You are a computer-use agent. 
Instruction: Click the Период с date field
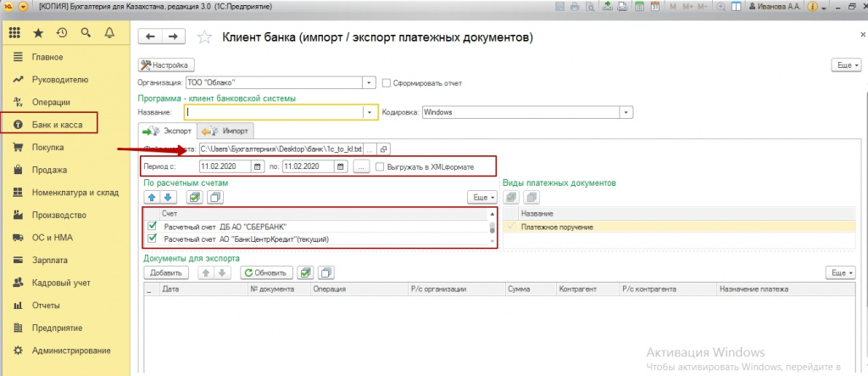pyautogui.click(x=225, y=166)
